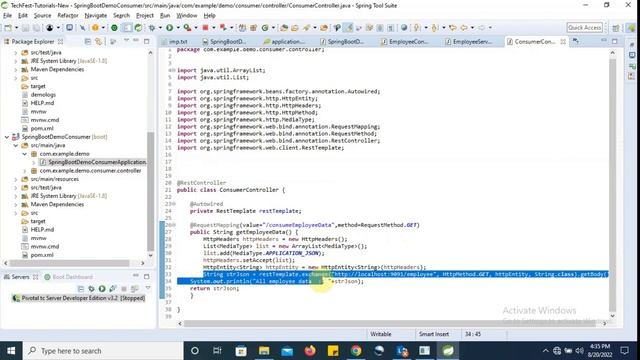Open Servers panel View Menu triangle
Screen dimensions: 640x360
pos(148,288)
